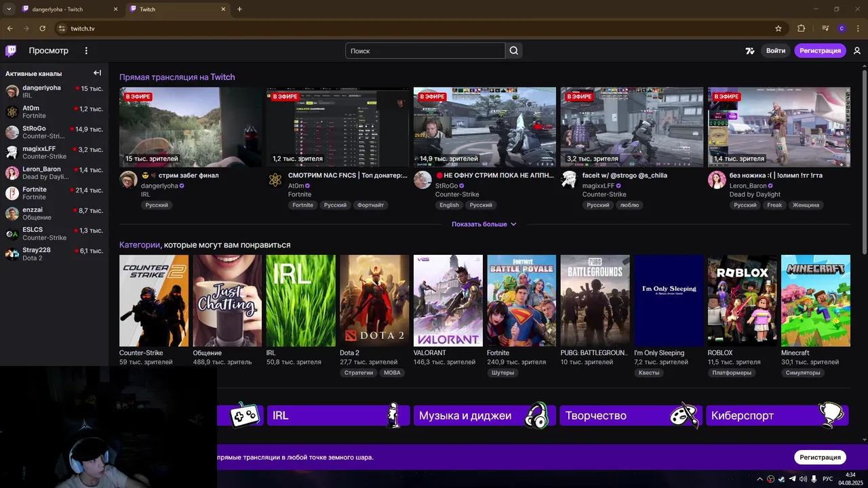
Task: Click the Leron_Baron avatar in the sidebar
Action: [x=12, y=173]
